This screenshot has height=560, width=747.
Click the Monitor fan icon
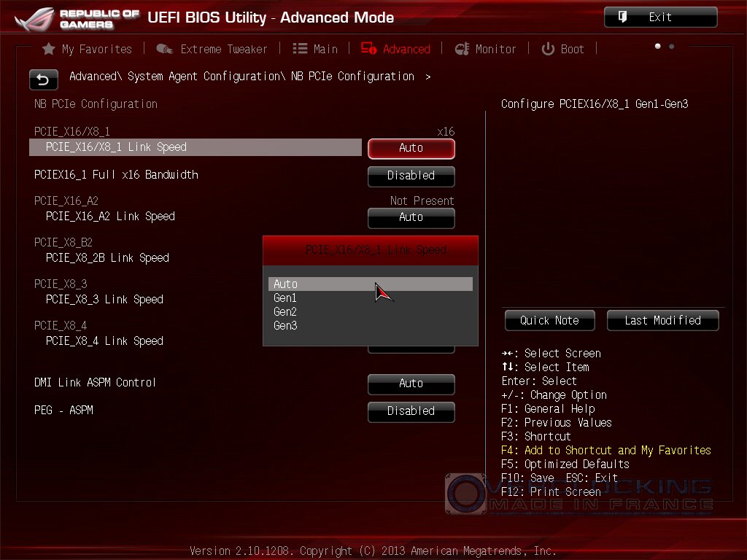tap(462, 49)
